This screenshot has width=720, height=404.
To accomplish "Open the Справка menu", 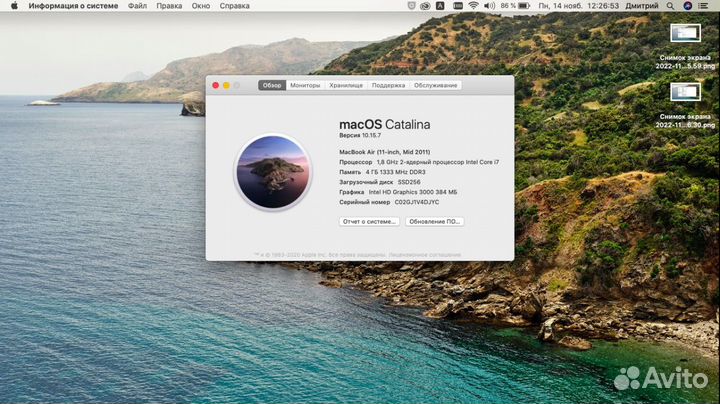I will pos(234,6).
